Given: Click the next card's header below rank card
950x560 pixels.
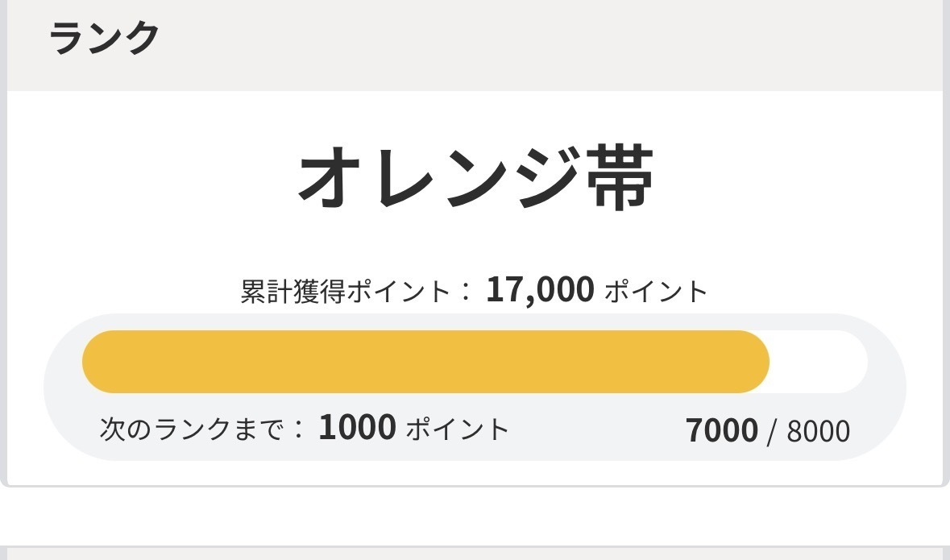Looking at the screenshot, I should coord(475,553).
